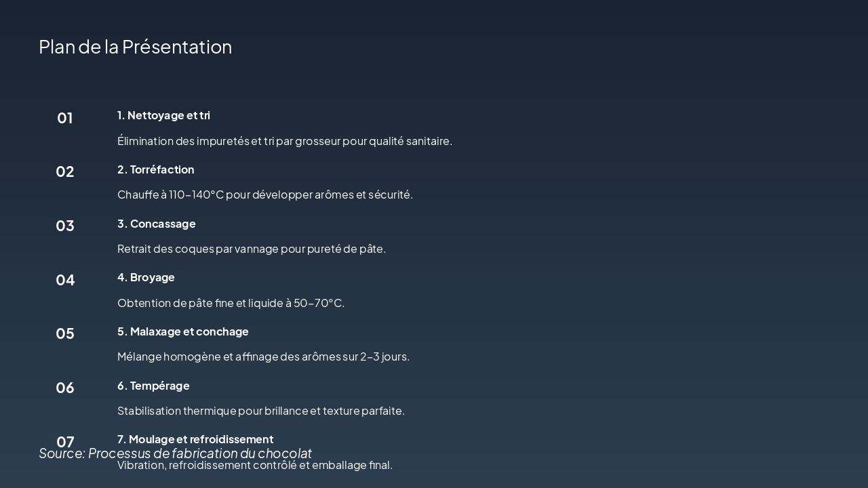Click the "5. Malaxage et conchage" heading
868x488 pixels.
tap(182, 331)
